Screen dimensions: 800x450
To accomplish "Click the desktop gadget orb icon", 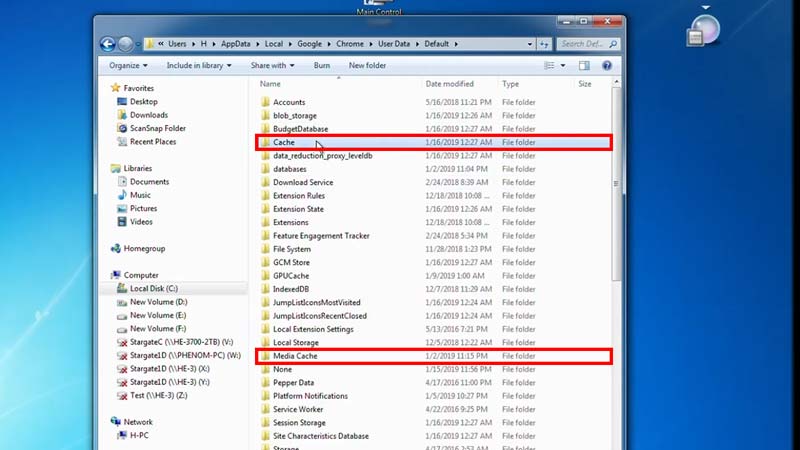I will click(704, 31).
